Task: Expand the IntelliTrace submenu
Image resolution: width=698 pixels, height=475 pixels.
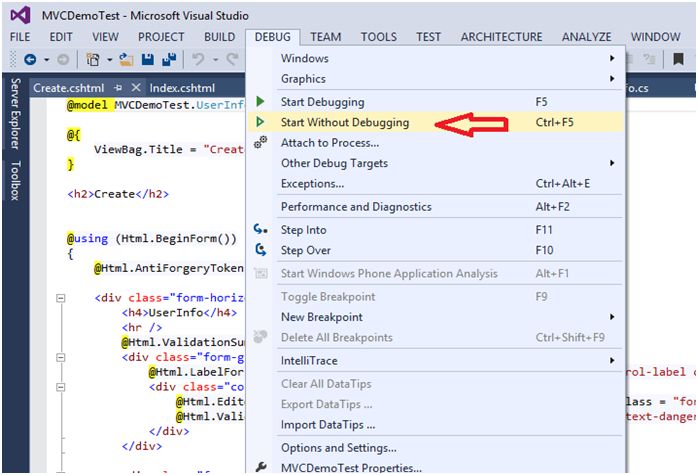Action: click(x=612, y=360)
